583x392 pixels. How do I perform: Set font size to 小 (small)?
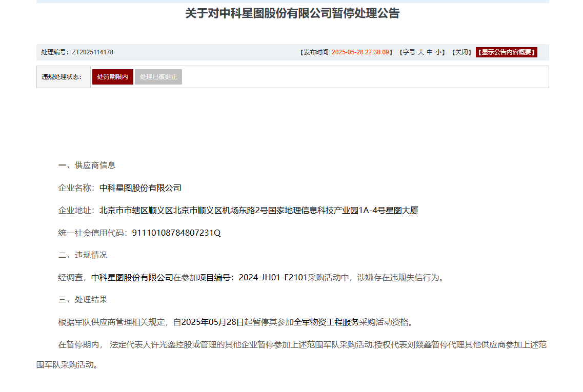pyautogui.click(x=438, y=52)
